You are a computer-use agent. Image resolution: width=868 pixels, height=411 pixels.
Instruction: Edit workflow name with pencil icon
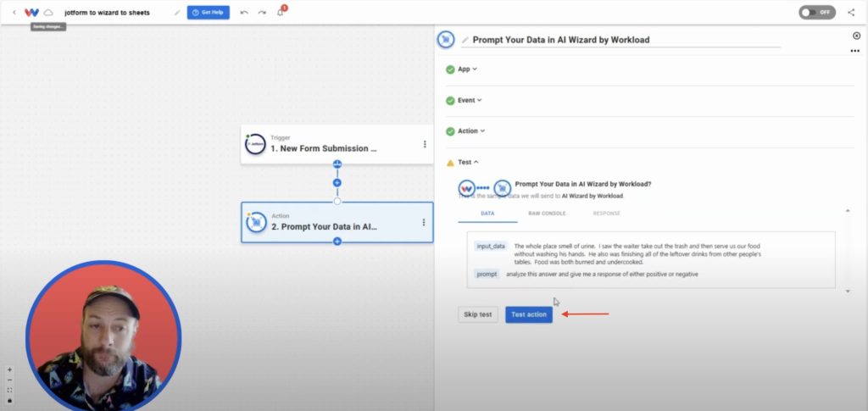(177, 12)
